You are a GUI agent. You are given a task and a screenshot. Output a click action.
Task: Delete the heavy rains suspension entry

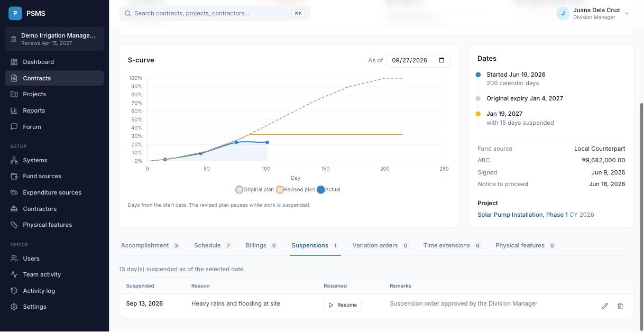pyautogui.click(x=620, y=306)
